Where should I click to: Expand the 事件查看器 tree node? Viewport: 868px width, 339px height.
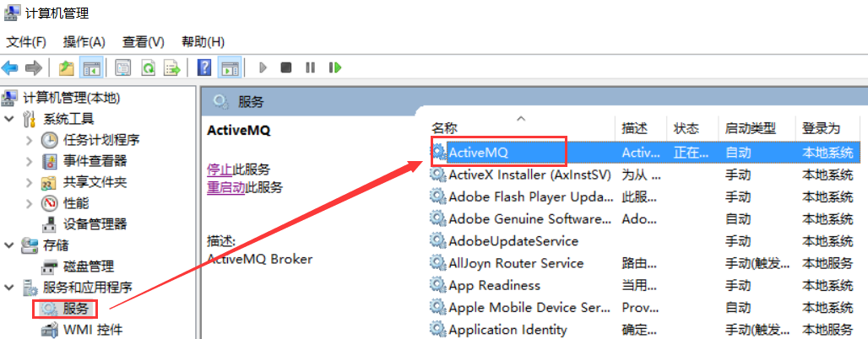tap(30, 161)
